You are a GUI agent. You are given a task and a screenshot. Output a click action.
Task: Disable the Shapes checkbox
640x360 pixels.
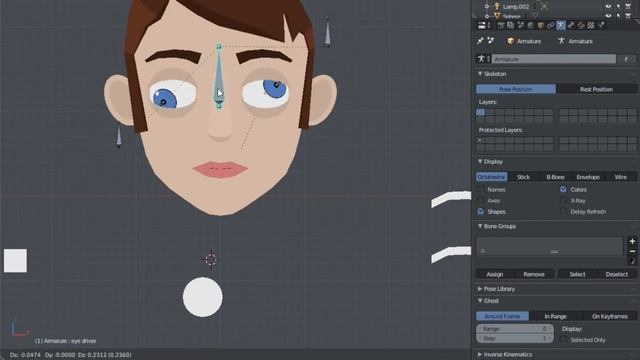pyautogui.click(x=481, y=211)
